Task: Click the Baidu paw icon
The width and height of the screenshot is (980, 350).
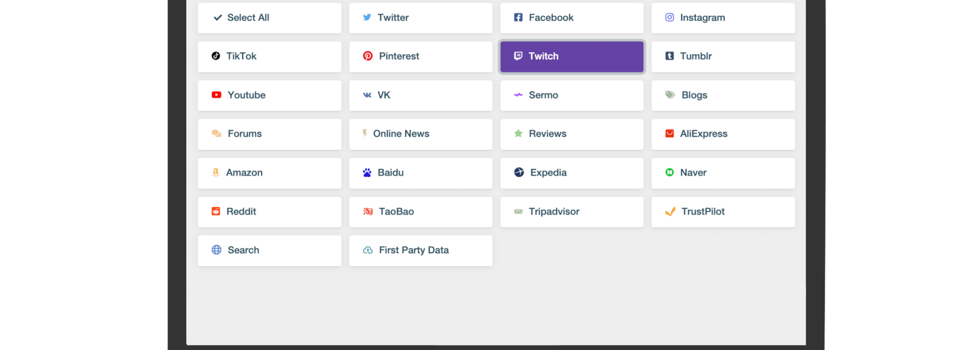Action: pos(367,173)
